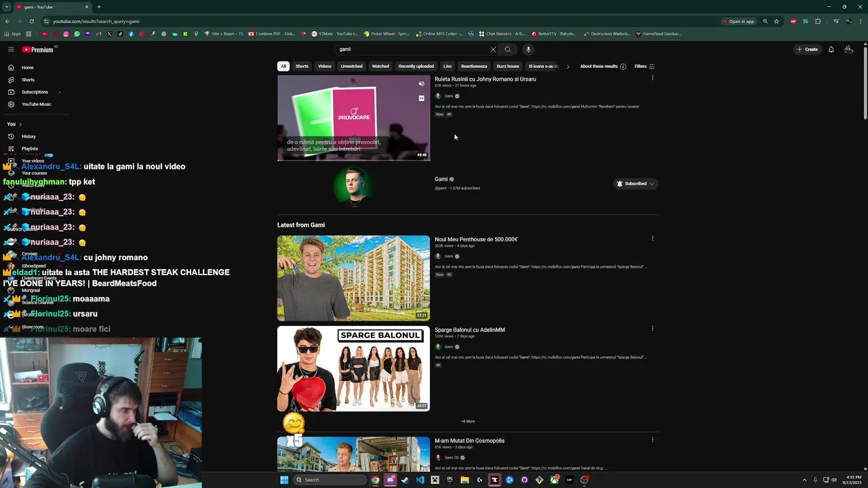Select the Buzz house filter chip
The width and height of the screenshot is (868, 488).
[x=508, y=66]
